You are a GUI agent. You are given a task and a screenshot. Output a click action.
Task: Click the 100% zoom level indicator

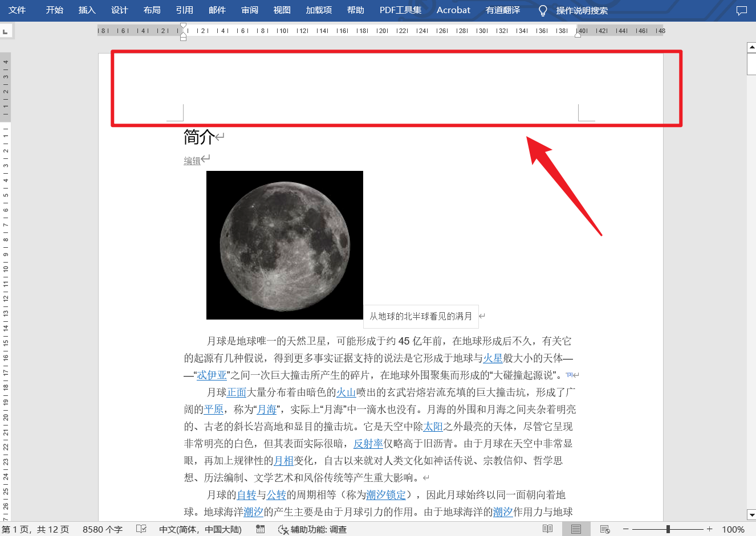click(734, 529)
